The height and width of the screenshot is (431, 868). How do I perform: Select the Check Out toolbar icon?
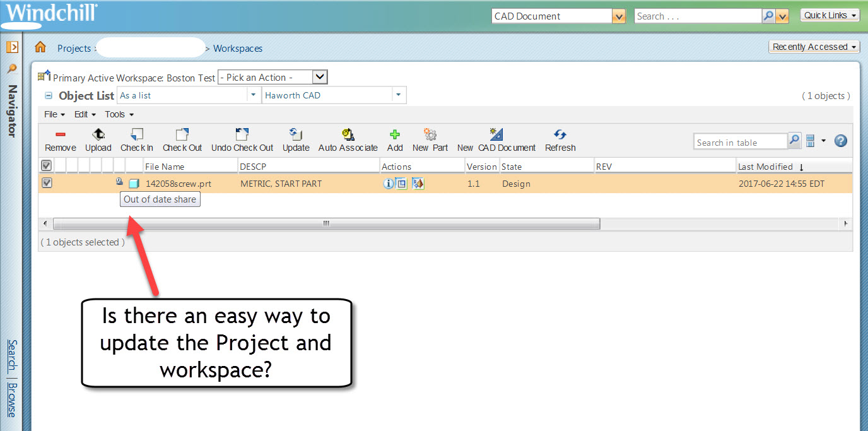click(x=182, y=139)
